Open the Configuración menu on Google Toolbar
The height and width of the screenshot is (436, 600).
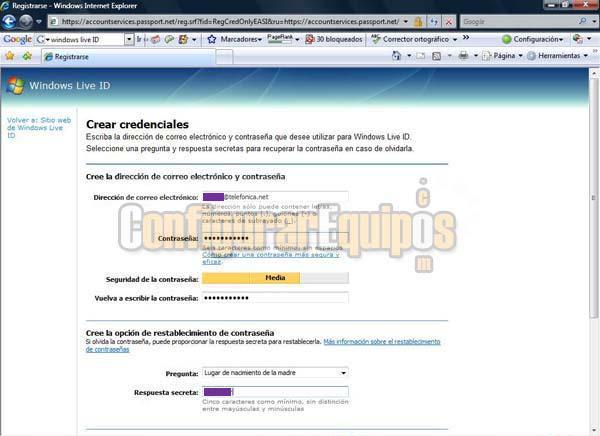(x=533, y=39)
